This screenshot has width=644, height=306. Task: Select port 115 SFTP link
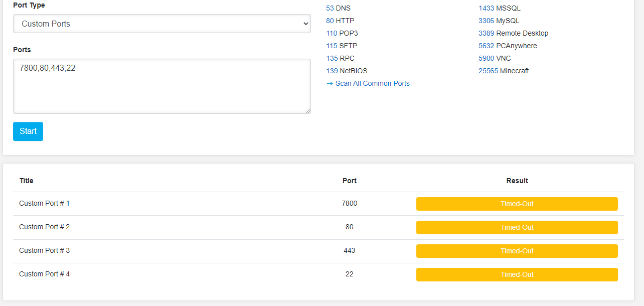click(332, 46)
